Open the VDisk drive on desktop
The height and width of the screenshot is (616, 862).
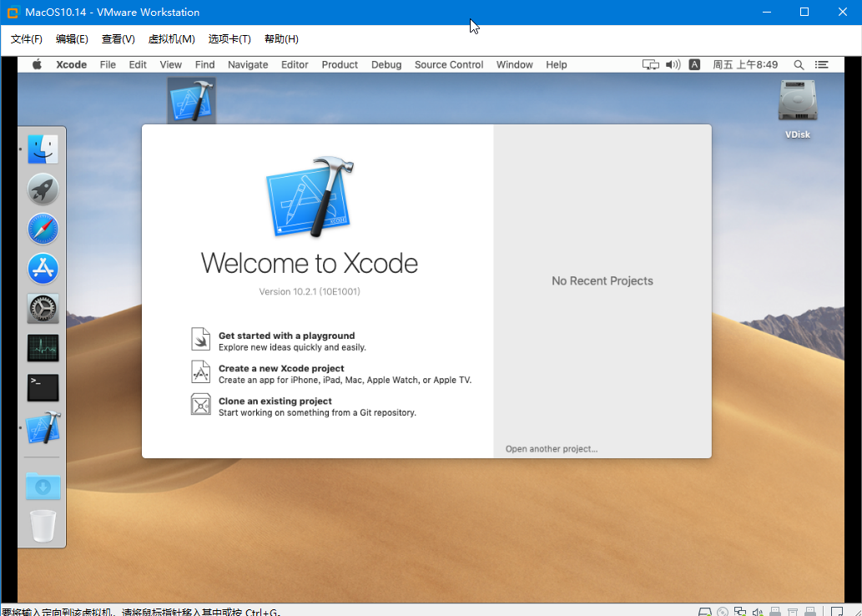(x=797, y=109)
